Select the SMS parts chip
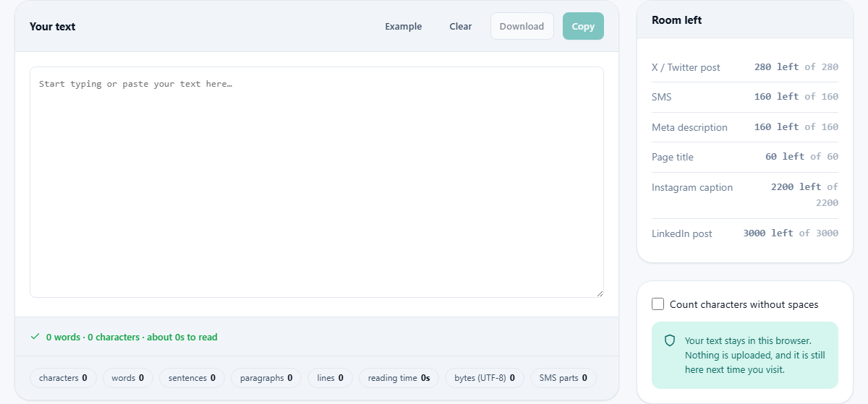Image resolution: width=868 pixels, height=404 pixels. coord(563,378)
